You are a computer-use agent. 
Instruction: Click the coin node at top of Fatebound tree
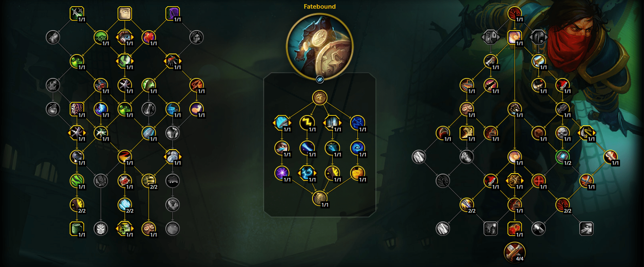click(x=320, y=97)
